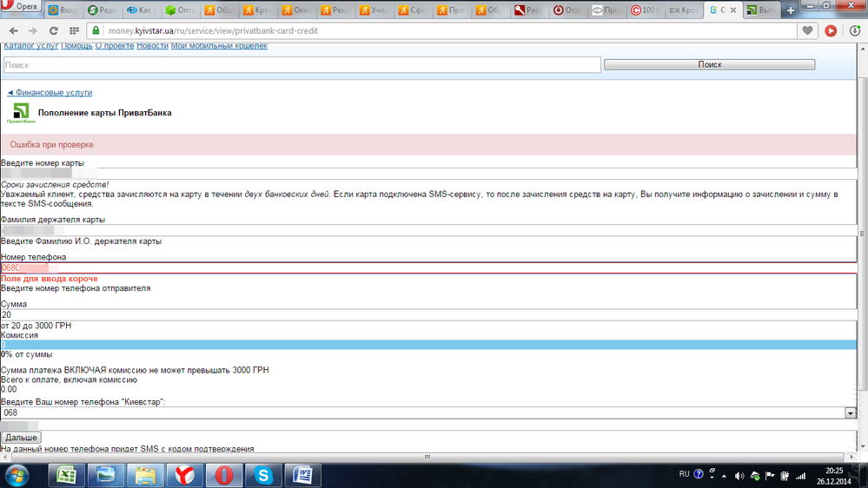Click the cardholder surname input field
This screenshot has height=488, width=868.
(x=429, y=230)
